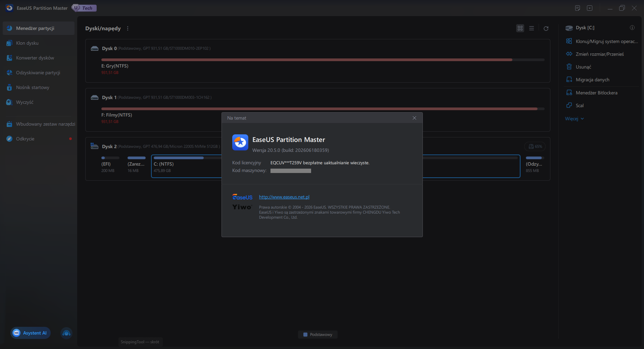Click the Dysk [C:] info icon
644x349 pixels.
coord(632,28)
